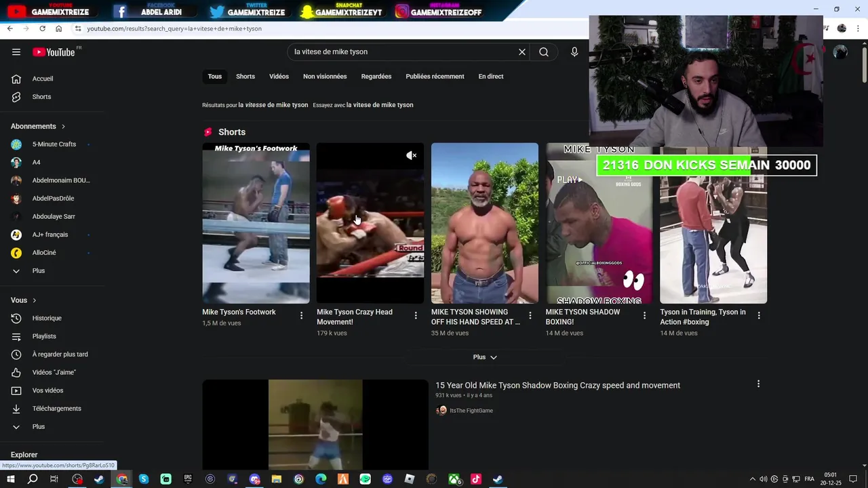This screenshot has width=868, height=488.
Task: Open Chrome home page button
Action: pos(58,28)
